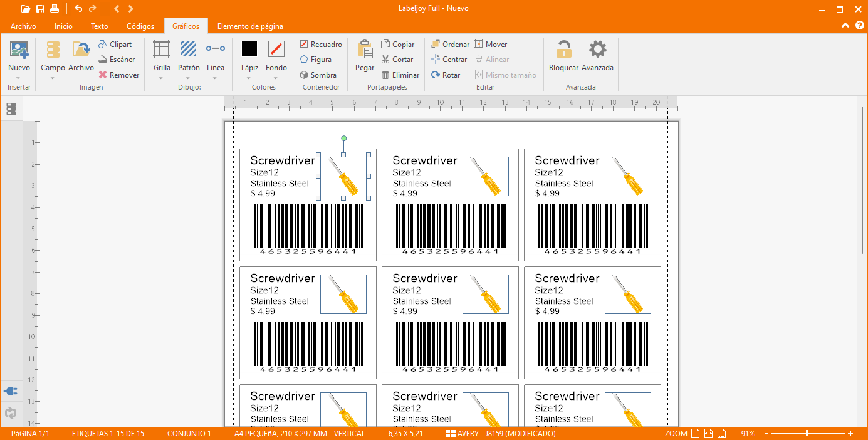Expand the Línea dropdown
868x440 pixels.
tap(215, 78)
